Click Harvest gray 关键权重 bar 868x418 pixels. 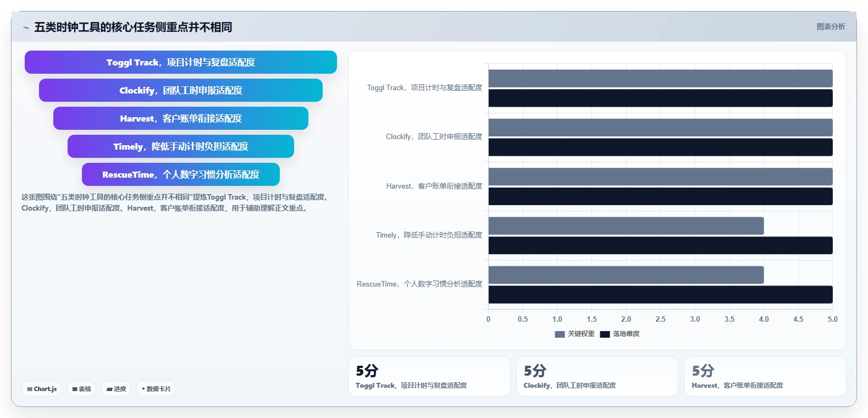coord(660,177)
